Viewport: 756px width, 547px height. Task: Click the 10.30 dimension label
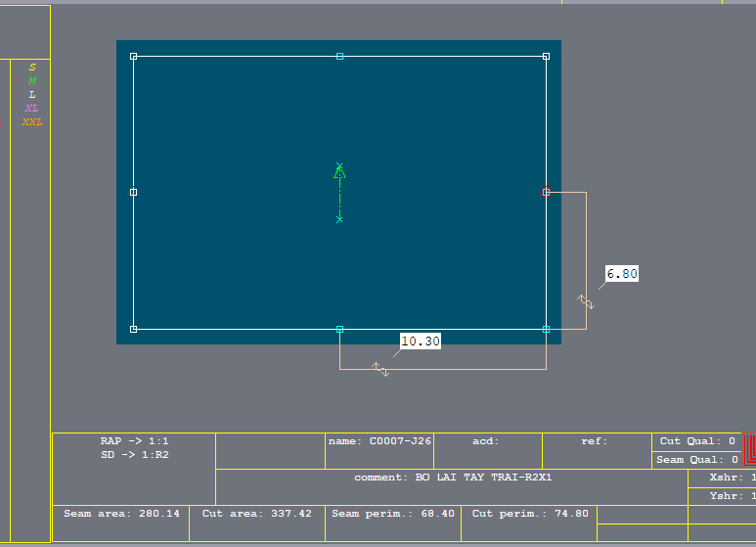[421, 342]
